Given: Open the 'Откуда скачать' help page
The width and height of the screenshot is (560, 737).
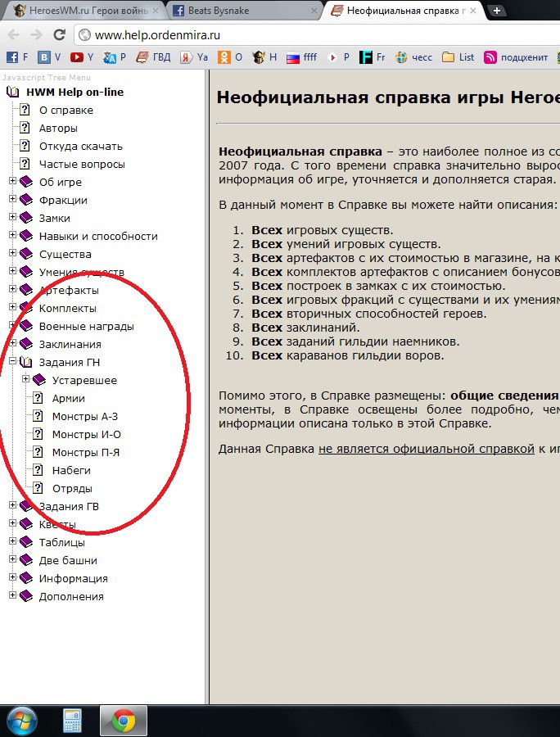Looking at the screenshot, I should pyautogui.click(x=81, y=147).
